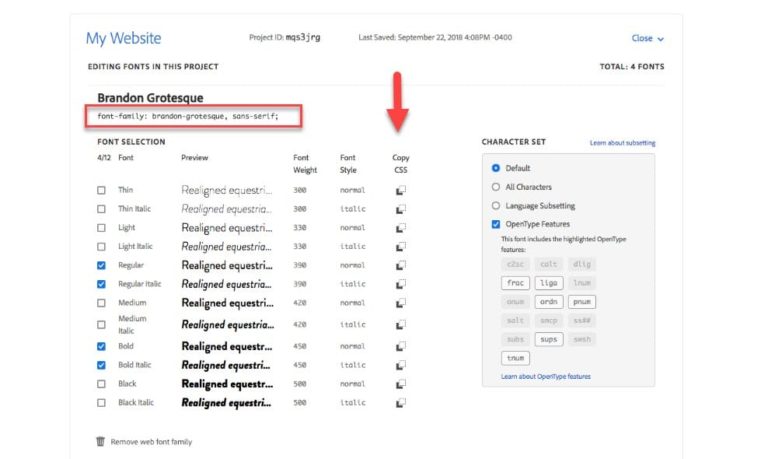Toggle the ordn OpenType feature
768x459 pixels.
(x=549, y=302)
